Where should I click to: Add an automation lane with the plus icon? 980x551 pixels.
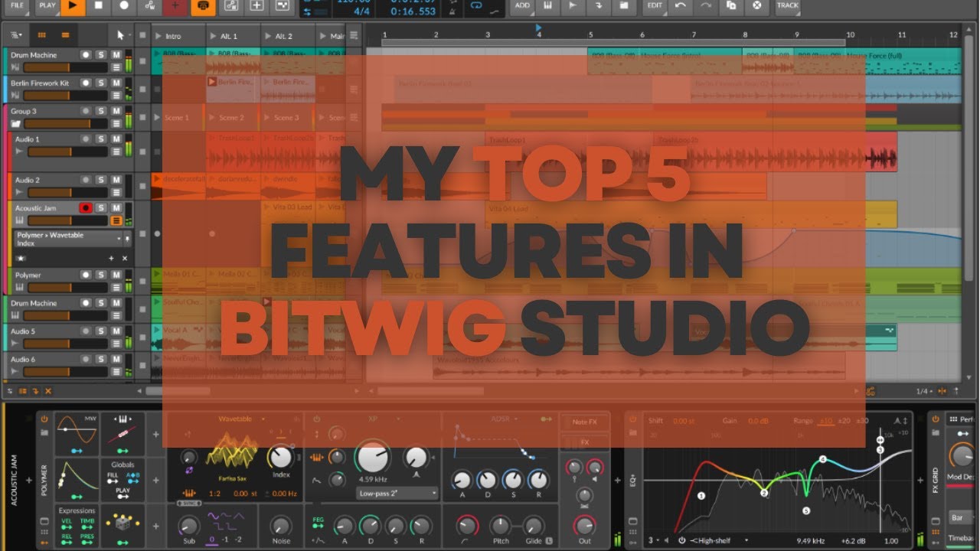click(111, 259)
